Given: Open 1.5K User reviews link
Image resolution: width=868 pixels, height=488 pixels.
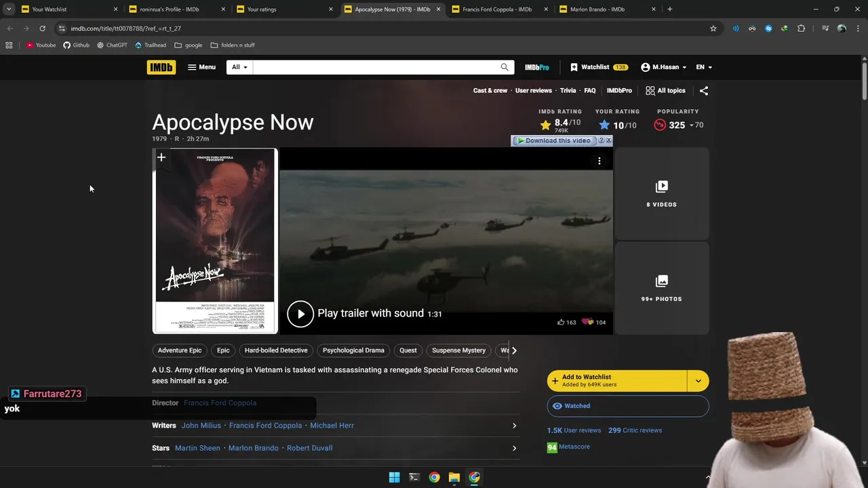Looking at the screenshot, I should [574, 430].
